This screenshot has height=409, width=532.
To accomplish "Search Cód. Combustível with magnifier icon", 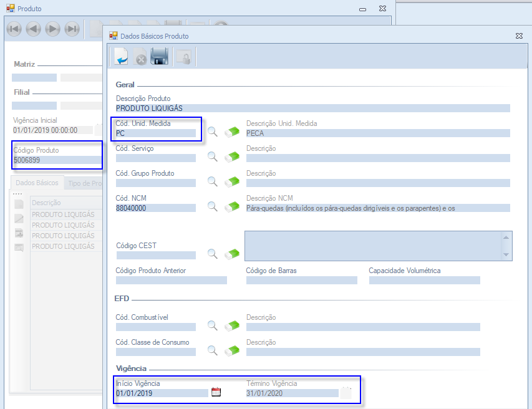I will [213, 325].
